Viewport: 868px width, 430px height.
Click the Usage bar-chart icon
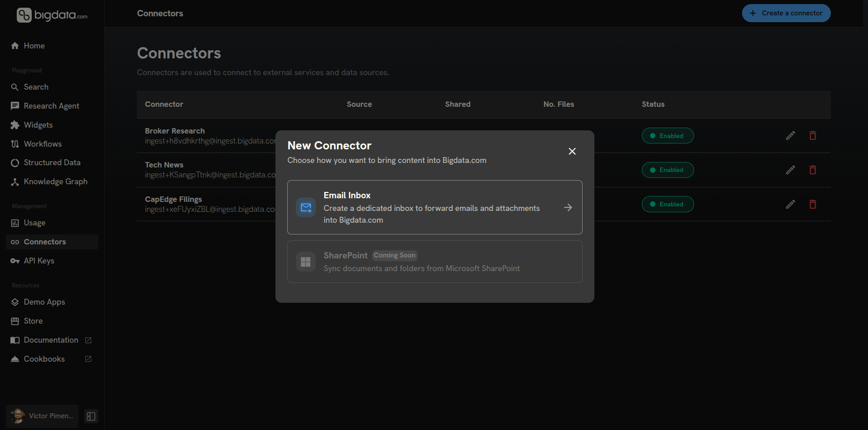pos(15,223)
